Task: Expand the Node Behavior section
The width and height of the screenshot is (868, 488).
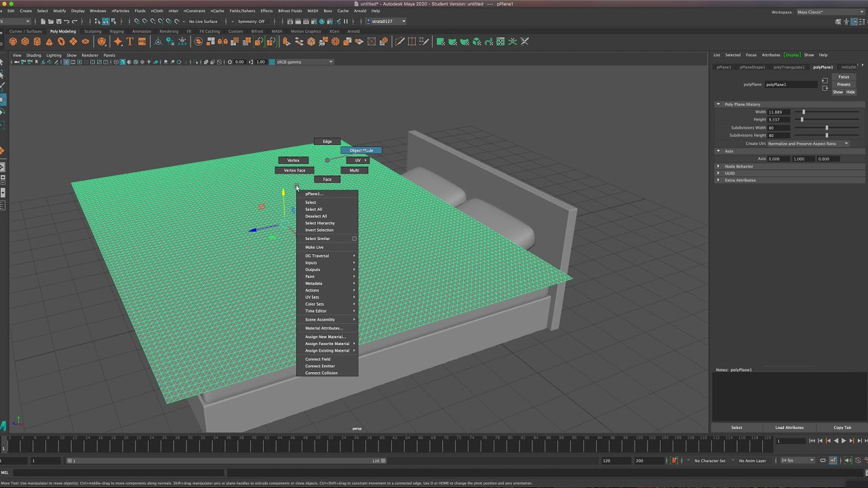Action: point(738,166)
